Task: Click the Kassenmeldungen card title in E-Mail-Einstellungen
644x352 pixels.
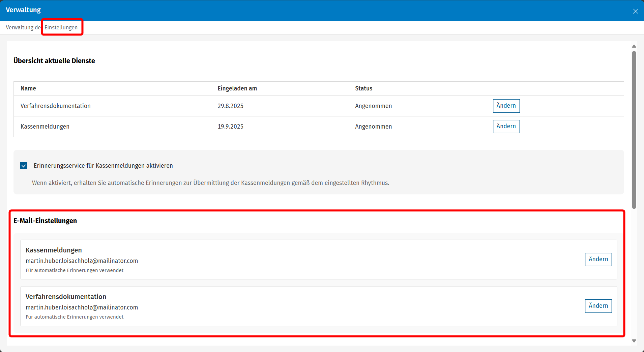Action: (54, 250)
